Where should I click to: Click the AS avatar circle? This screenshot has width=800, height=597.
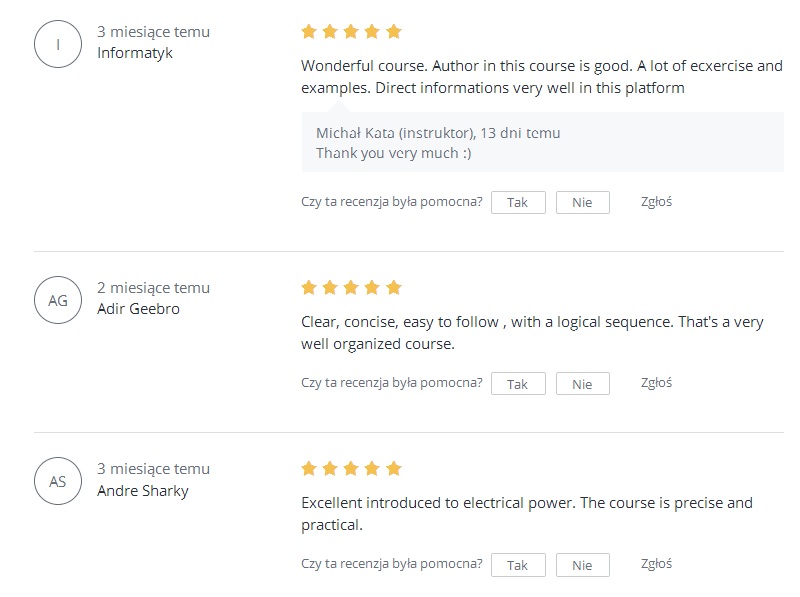point(58,481)
